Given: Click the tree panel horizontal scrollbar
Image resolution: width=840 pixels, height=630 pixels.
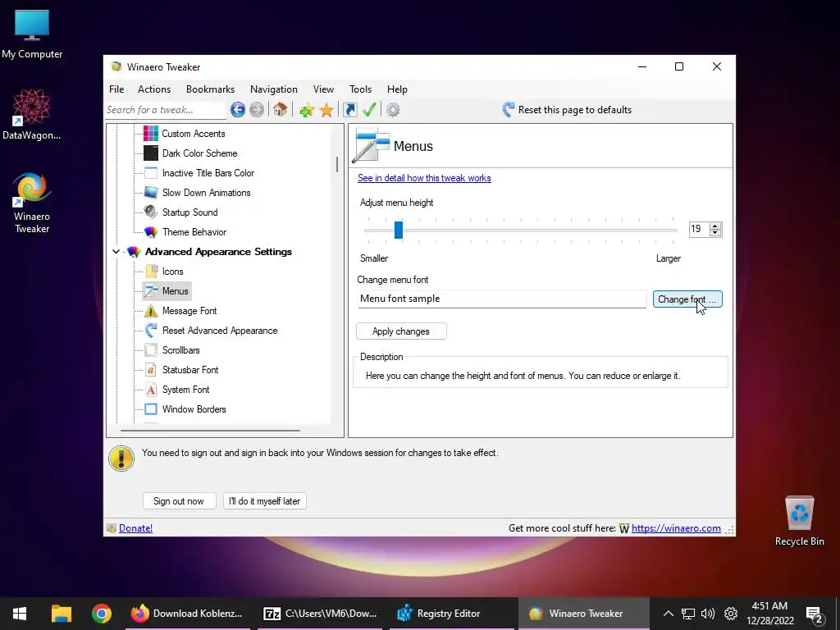Looking at the screenshot, I should coord(210,430).
